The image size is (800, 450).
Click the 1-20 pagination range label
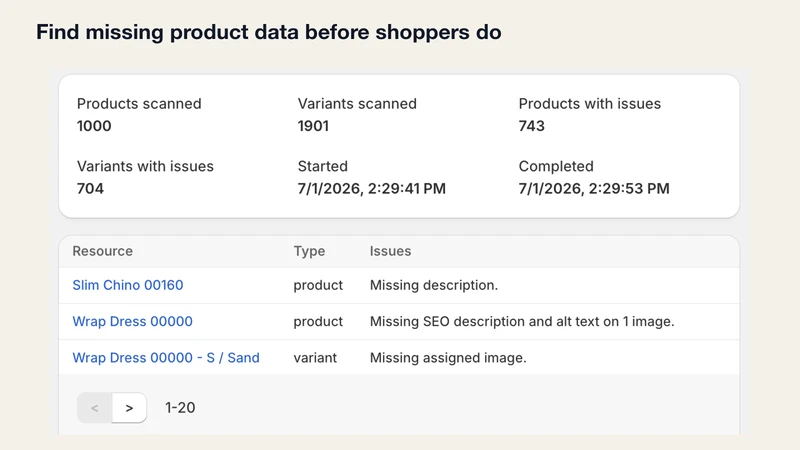point(180,408)
